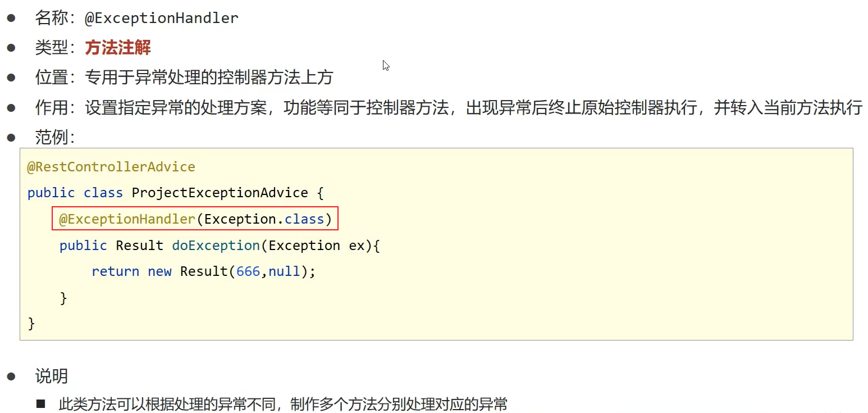Click the 说明 heading

click(52, 376)
